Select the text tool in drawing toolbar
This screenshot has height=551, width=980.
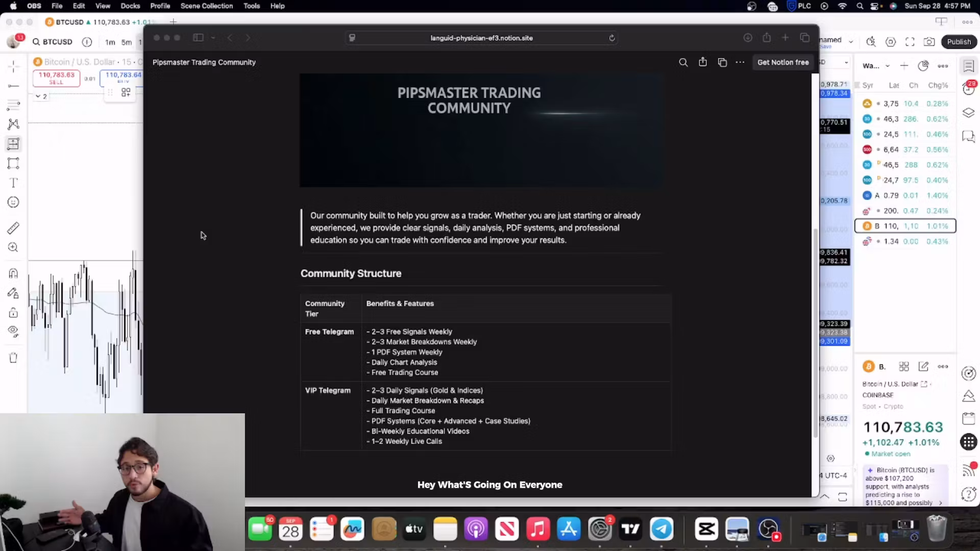13,183
